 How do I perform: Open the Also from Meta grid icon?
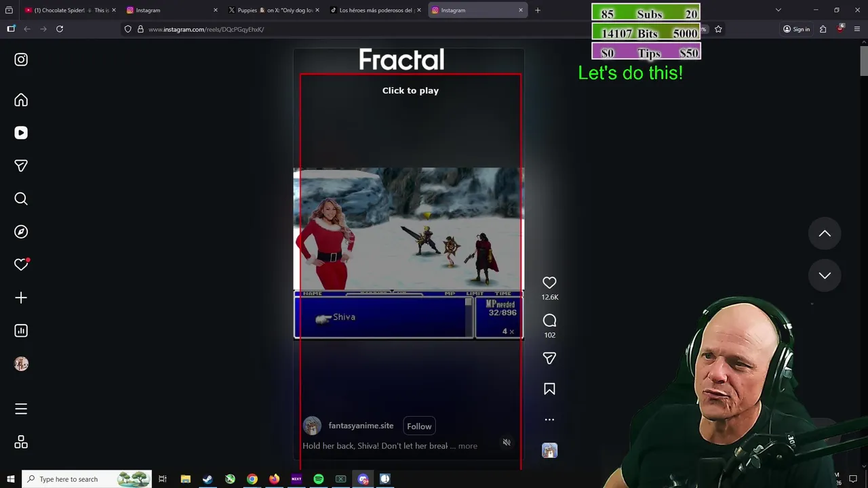coord(21,442)
